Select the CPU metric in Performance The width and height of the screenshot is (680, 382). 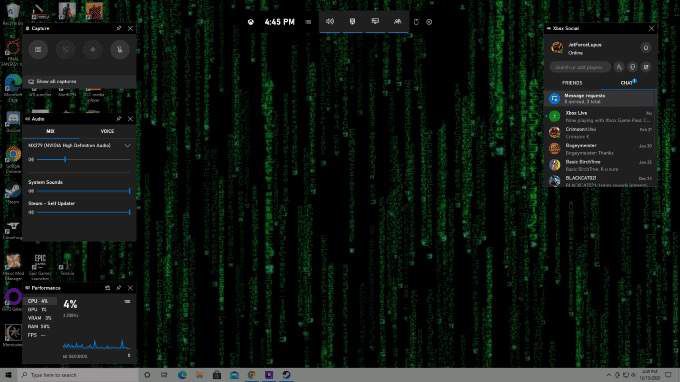(x=40, y=301)
